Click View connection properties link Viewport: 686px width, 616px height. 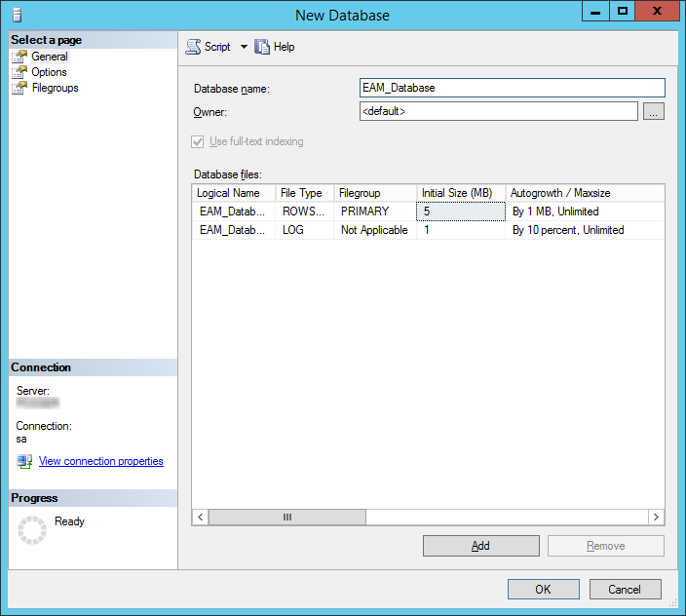[x=100, y=461]
